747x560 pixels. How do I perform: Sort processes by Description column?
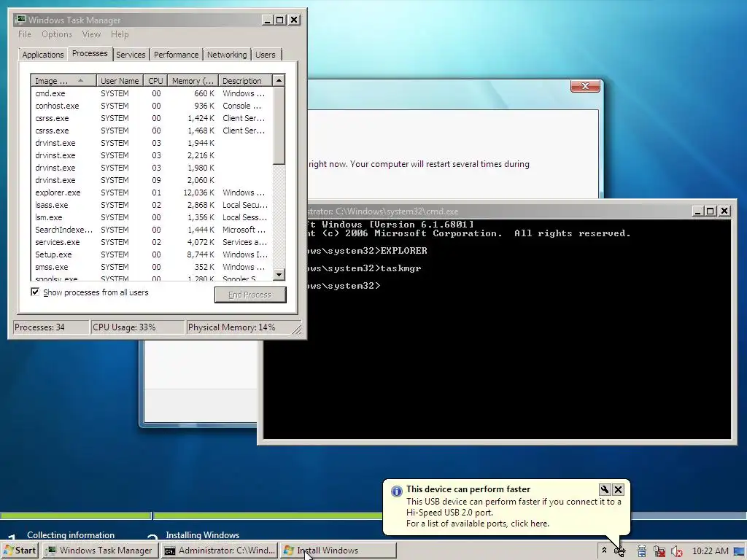(x=245, y=80)
